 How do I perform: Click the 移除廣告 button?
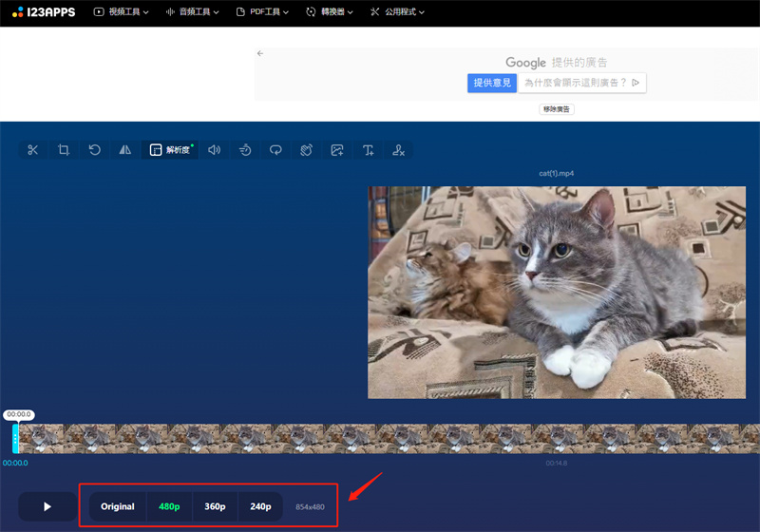[x=557, y=109]
